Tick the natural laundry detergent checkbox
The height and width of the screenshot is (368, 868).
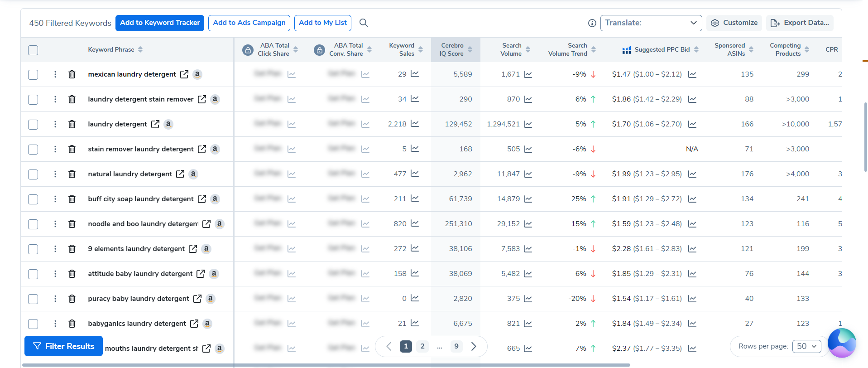[x=33, y=174]
